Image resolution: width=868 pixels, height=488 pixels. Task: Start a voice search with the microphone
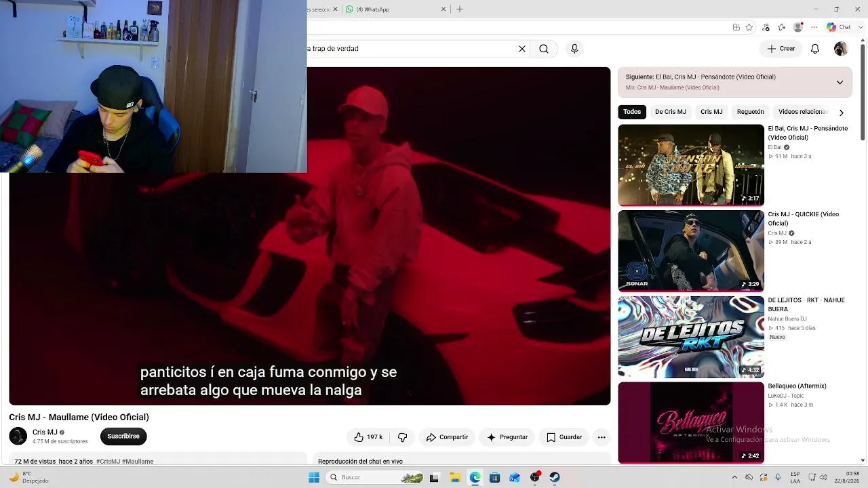tap(574, 49)
